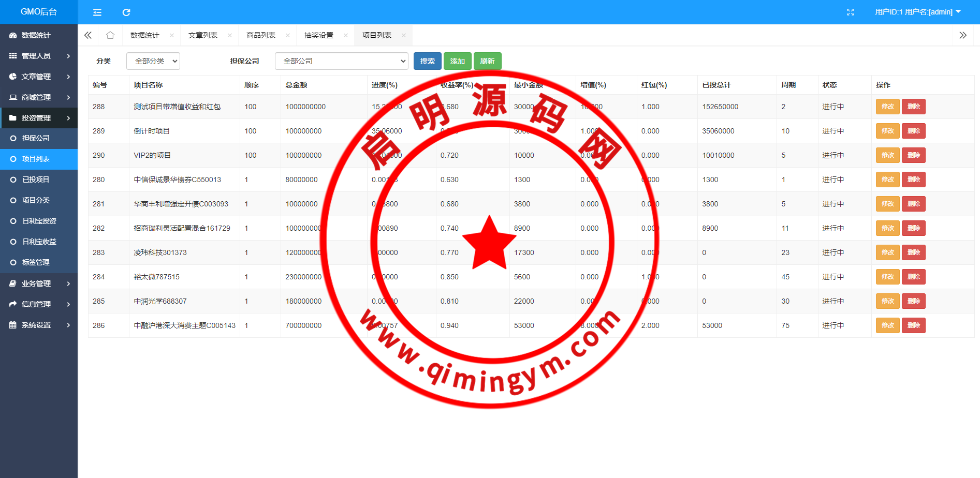Switch to the 文章列表 tab
980x478 pixels.
(202, 35)
